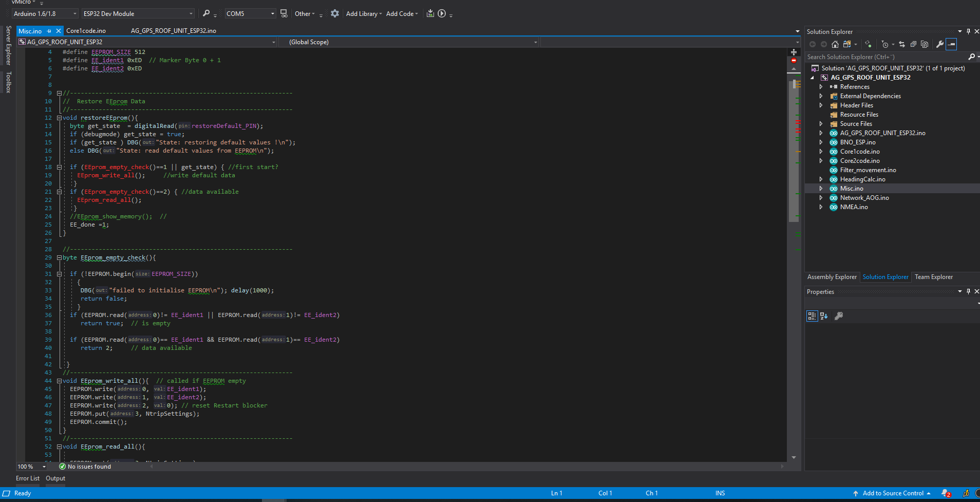Select Core2code.ino file
The height and width of the screenshot is (502, 980).
click(860, 161)
